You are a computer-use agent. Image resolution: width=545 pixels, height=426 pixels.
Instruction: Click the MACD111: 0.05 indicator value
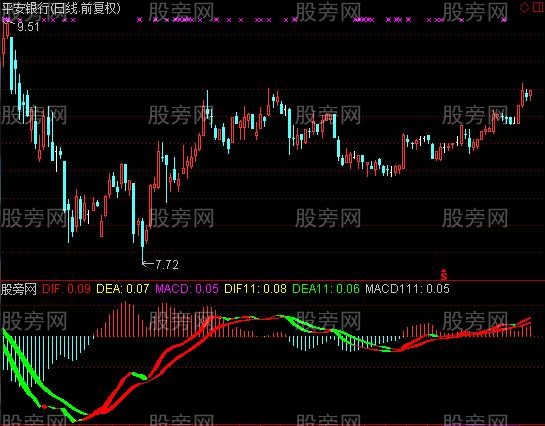[x=407, y=289]
